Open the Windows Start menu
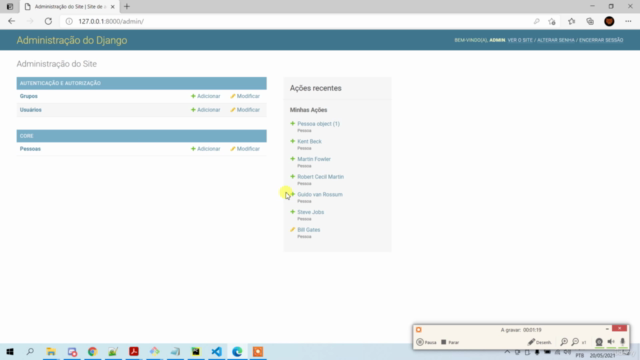Image resolution: width=640 pixels, height=360 pixels. (10, 351)
